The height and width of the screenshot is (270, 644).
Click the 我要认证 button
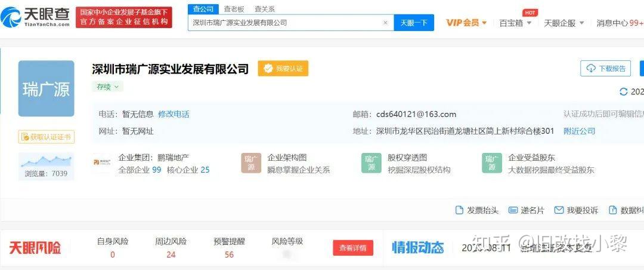tap(283, 68)
